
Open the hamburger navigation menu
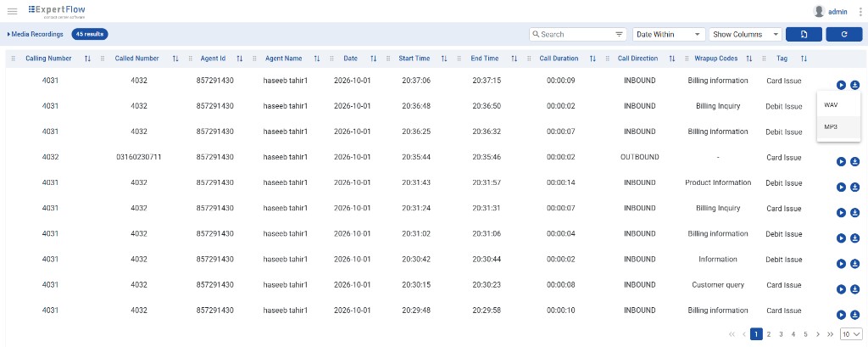[12, 11]
